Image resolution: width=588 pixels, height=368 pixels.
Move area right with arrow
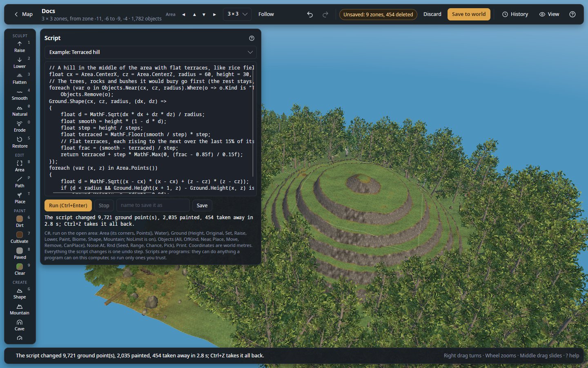tap(214, 14)
